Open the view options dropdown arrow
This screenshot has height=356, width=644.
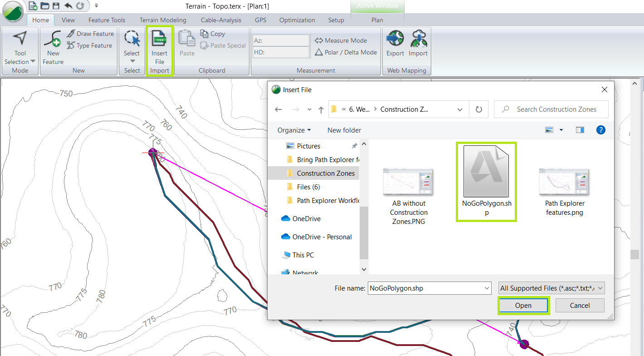(561, 130)
